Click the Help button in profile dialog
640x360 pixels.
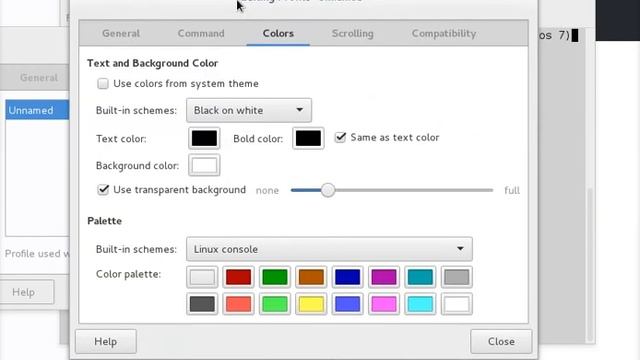pos(106,341)
